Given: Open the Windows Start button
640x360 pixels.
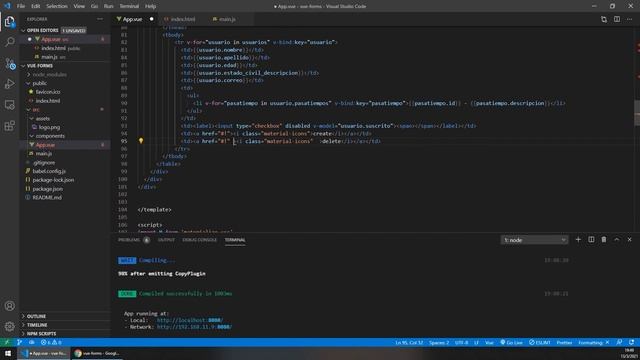Looking at the screenshot, I should coord(8,353).
